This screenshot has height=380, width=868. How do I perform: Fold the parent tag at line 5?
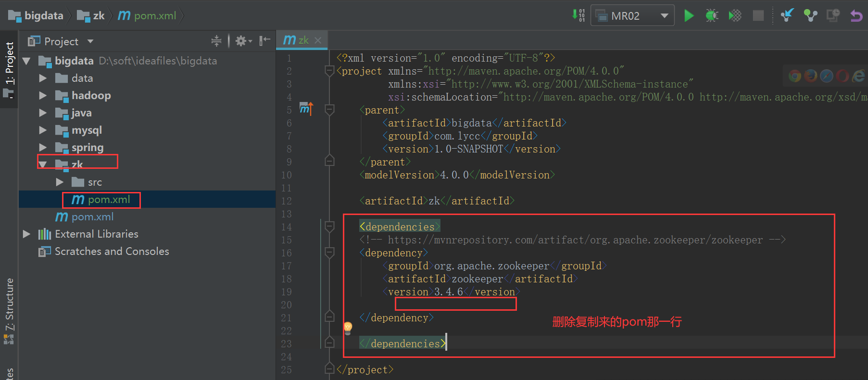(x=329, y=110)
